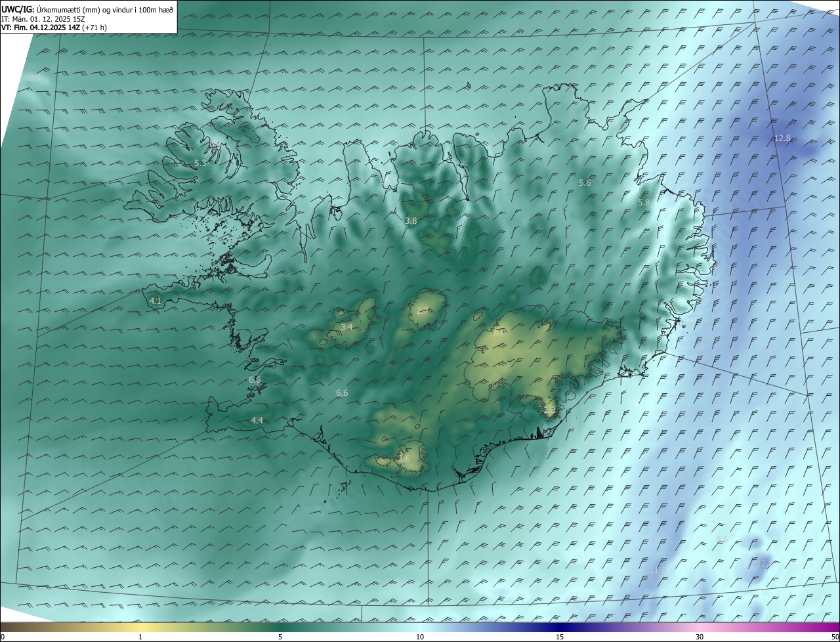Click the UWC/IG Úrkomumætti title line

pyautogui.click(x=87, y=9)
